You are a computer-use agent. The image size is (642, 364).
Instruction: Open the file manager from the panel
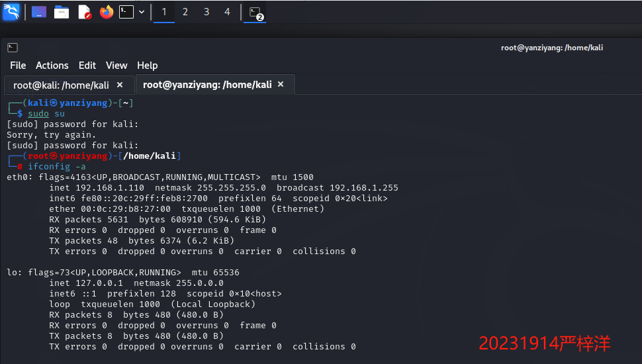click(x=62, y=12)
